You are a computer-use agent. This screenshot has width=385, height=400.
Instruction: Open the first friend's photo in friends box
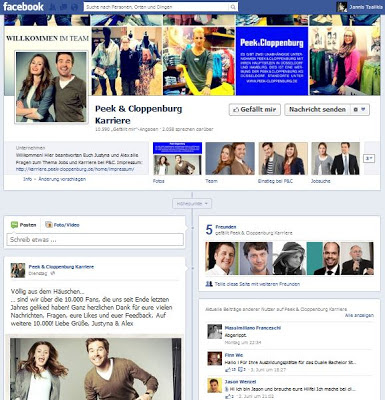click(222, 258)
